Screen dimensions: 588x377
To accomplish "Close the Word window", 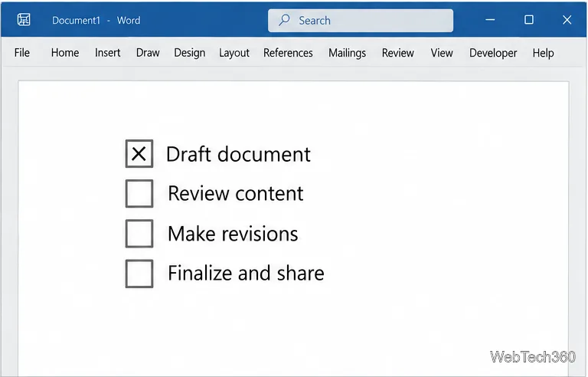I will coord(567,19).
